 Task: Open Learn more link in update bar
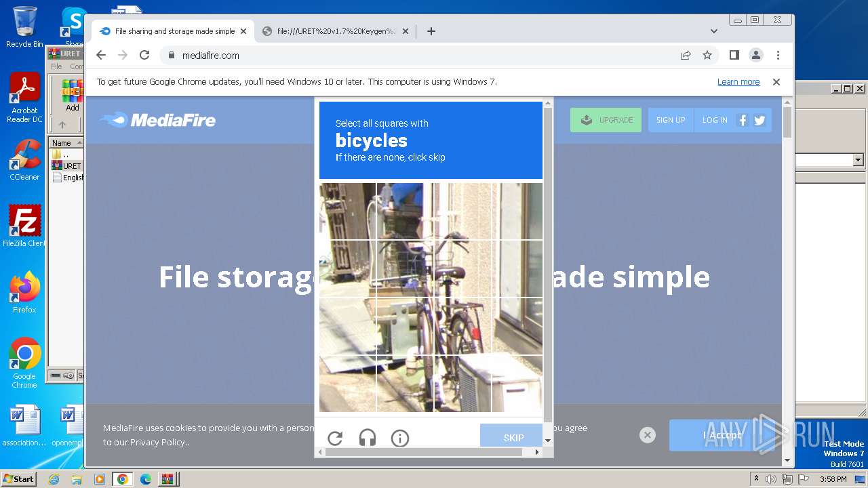coord(738,82)
